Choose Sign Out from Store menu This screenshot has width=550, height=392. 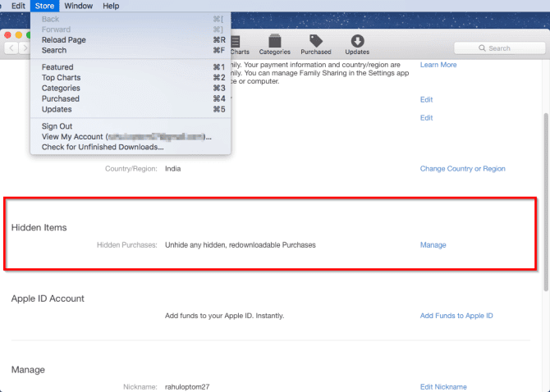coord(131,126)
